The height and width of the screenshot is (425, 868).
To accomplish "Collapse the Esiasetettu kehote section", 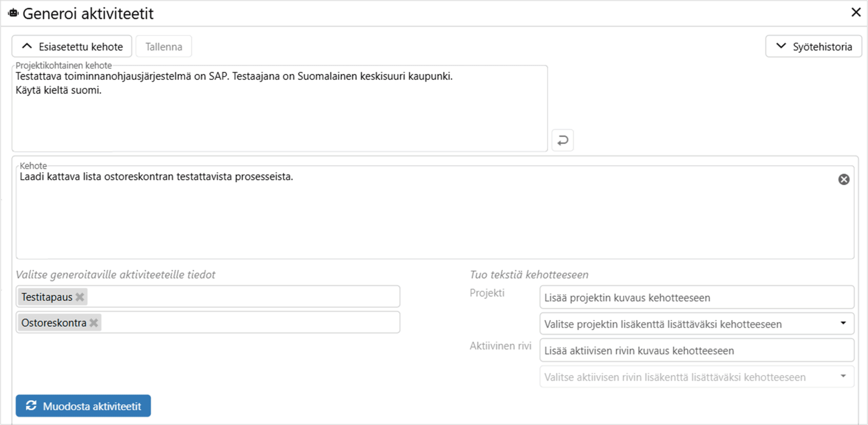I will tap(72, 46).
